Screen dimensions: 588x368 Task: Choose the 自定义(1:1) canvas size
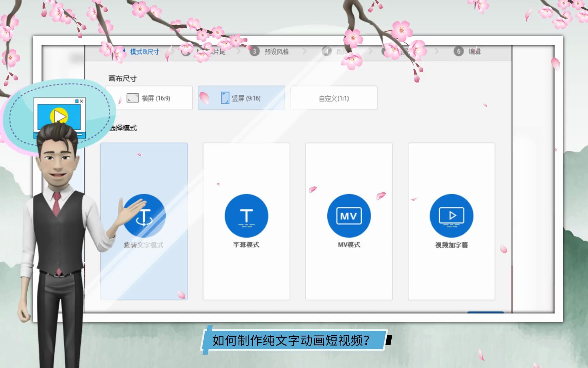click(333, 98)
